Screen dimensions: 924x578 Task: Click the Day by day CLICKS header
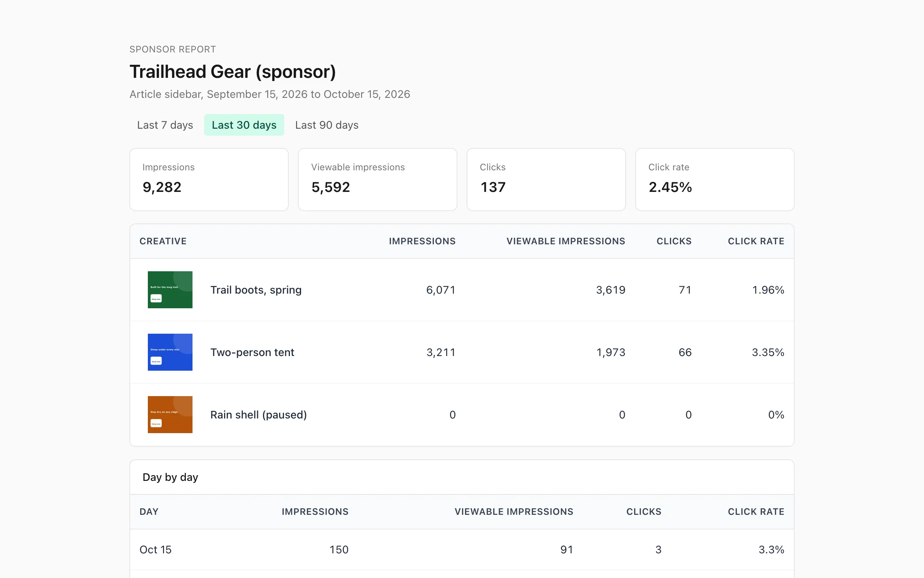tap(644, 512)
